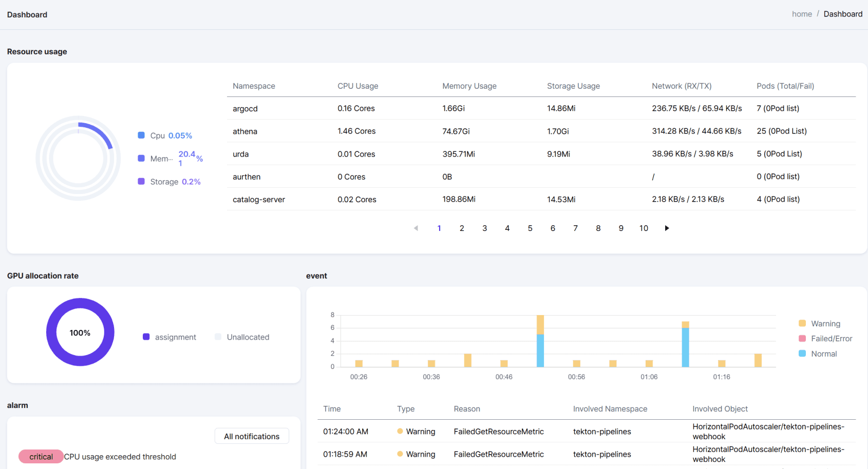Click the blue event bar after 01:06

tap(685, 347)
